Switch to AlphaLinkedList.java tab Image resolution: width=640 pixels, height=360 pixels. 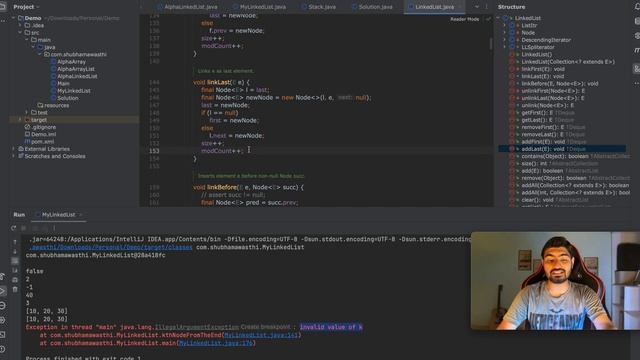(x=187, y=7)
